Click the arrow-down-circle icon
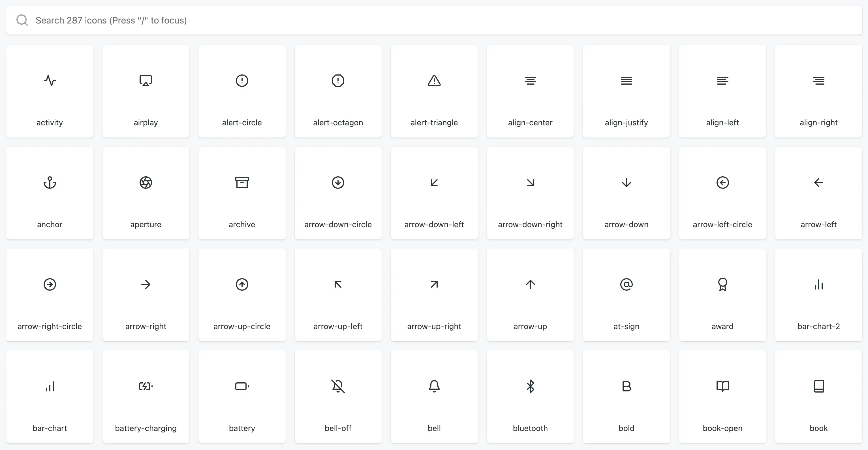Image resolution: width=868 pixels, height=450 pixels. [x=338, y=183]
